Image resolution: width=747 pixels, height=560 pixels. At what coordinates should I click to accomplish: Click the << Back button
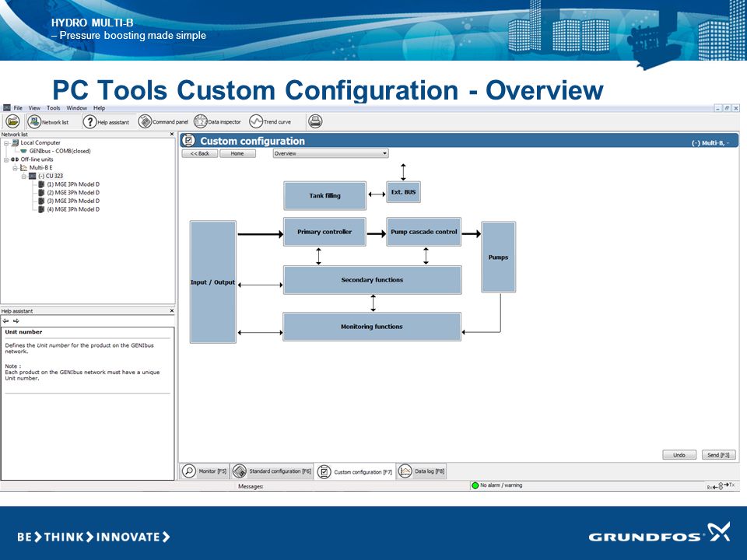click(x=200, y=153)
